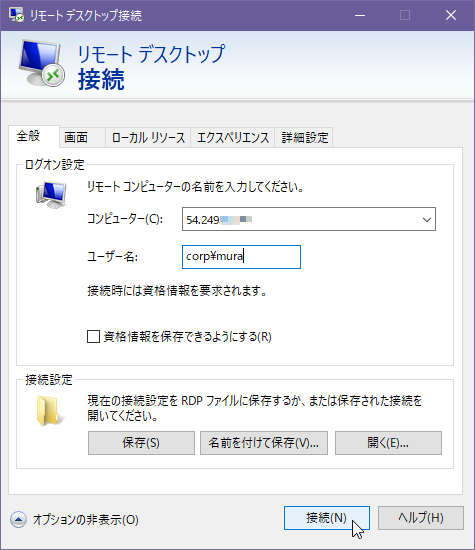This screenshot has width=475, height=550.
Task: Click the ヘルプ(H) button
Action: [421, 518]
